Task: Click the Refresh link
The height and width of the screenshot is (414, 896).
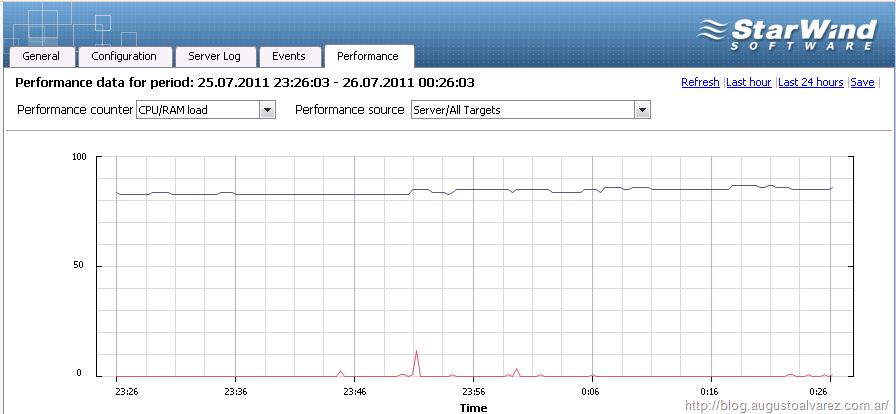Action: tap(700, 83)
